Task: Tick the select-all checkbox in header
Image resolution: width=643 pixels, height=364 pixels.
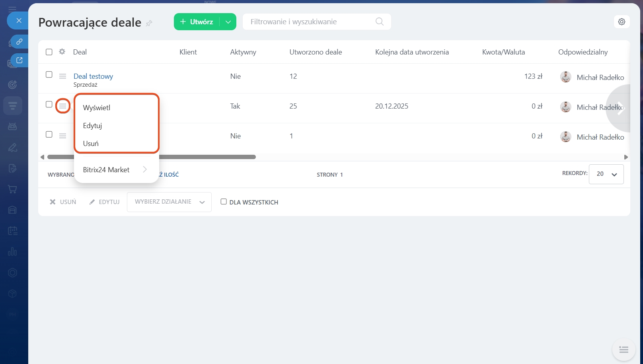Action: tap(49, 52)
